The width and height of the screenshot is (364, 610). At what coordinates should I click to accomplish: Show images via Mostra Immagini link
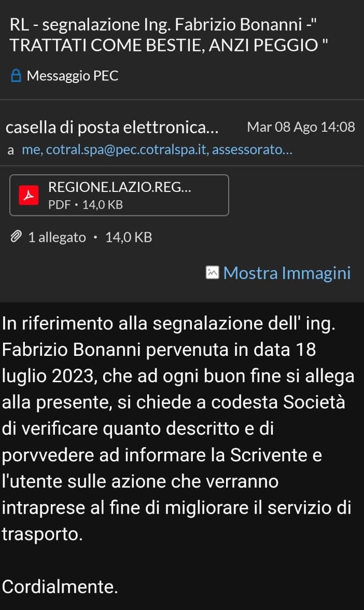[287, 273]
